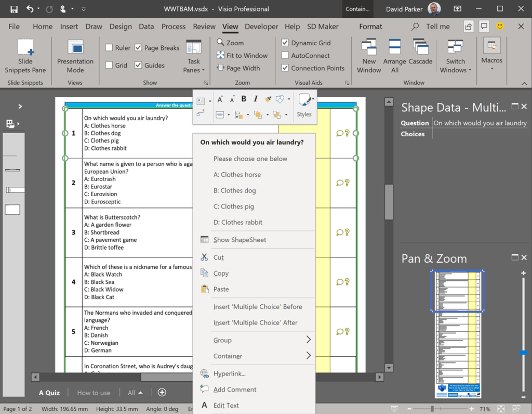Image resolution: width=532 pixels, height=414 pixels.
Task: Open a New Window for the drawing
Action: [369, 55]
